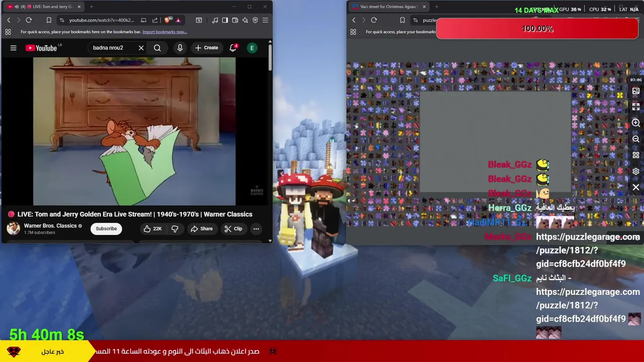The height and width of the screenshot is (362, 644).
Task: Click the Brave Rewards triangle icon
Action: (x=178, y=20)
